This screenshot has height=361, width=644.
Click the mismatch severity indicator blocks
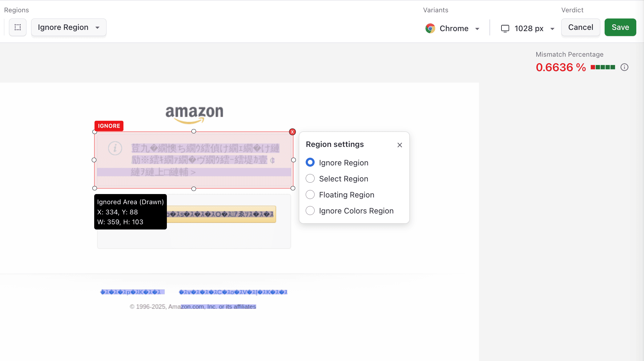coord(602,67)
